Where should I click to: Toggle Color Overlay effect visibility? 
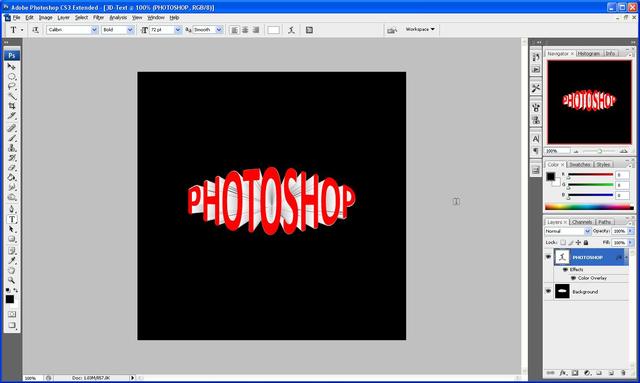click(573, 278)
